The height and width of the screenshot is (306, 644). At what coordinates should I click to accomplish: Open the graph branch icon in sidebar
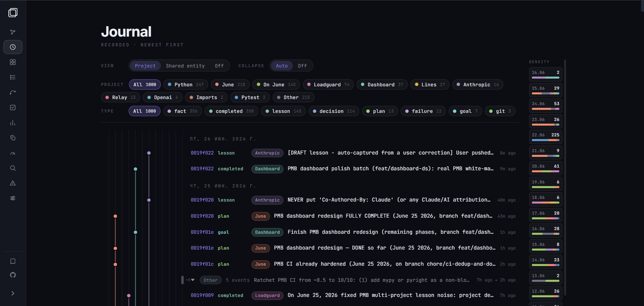tap(13, 32)
